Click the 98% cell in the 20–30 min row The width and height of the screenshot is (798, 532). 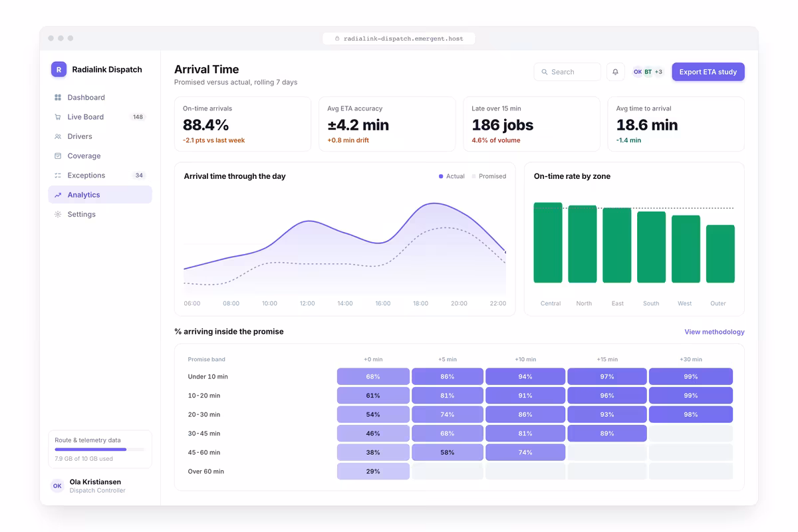[691, 414]
